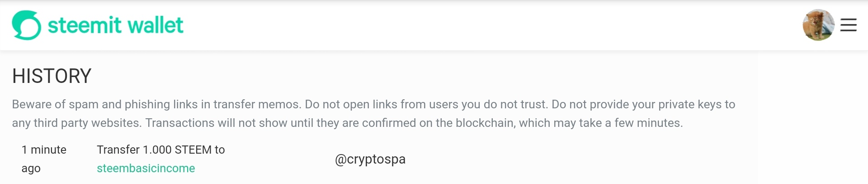Screen dimensions: 868x184
Task: Click the "1 minute" timestamp text
Action: 44,150
